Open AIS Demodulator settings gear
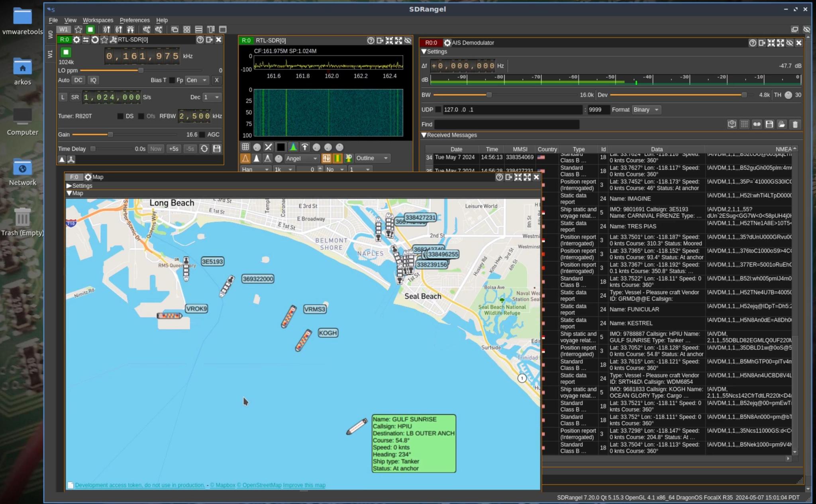 (x=447, y=43)
